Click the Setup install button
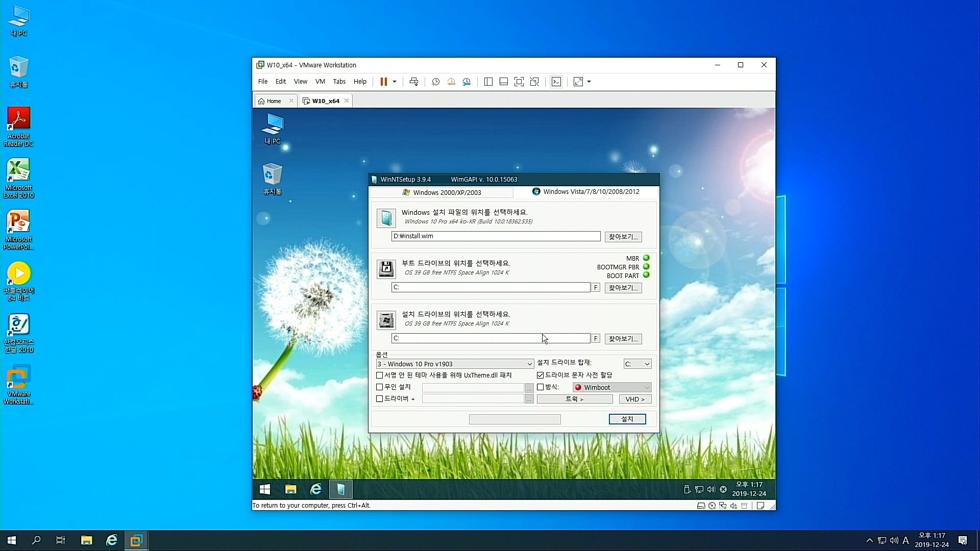The height and width of the screenshot is (551, 980). (x=627, y=419)
